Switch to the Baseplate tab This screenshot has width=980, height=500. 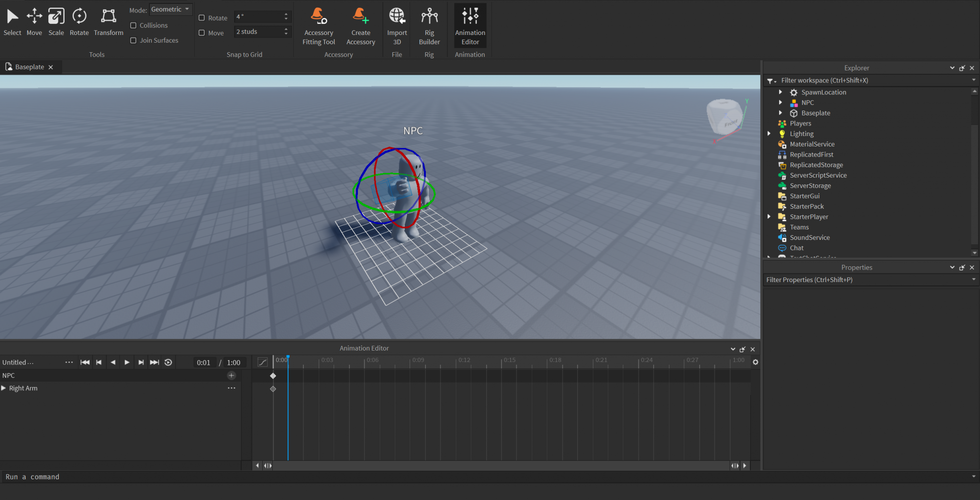point(29,67)
